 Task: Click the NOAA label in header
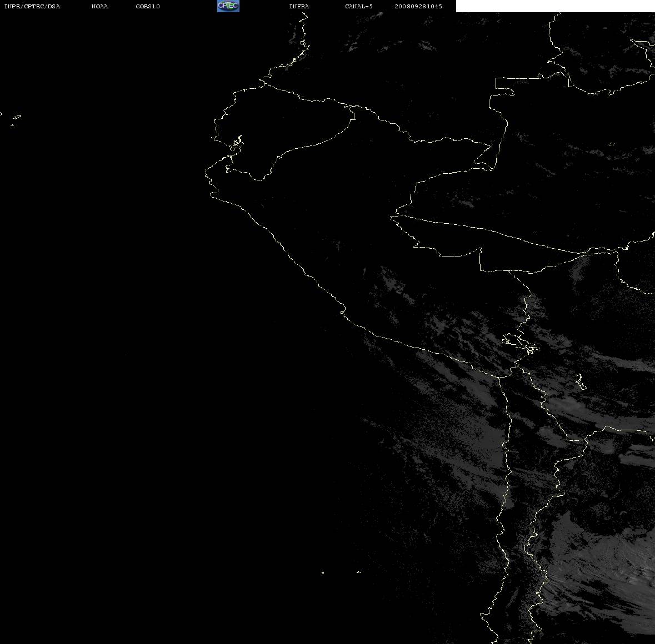(99, 6)
